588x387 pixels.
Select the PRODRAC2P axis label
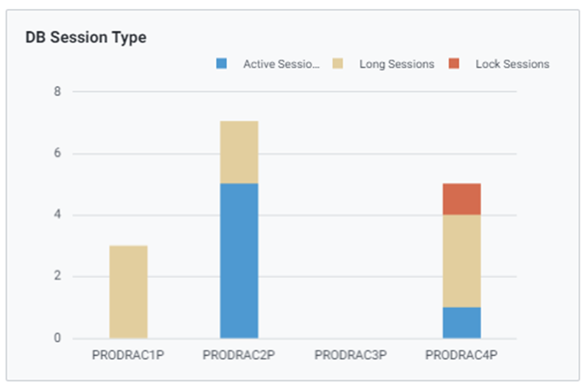[239, 355]
